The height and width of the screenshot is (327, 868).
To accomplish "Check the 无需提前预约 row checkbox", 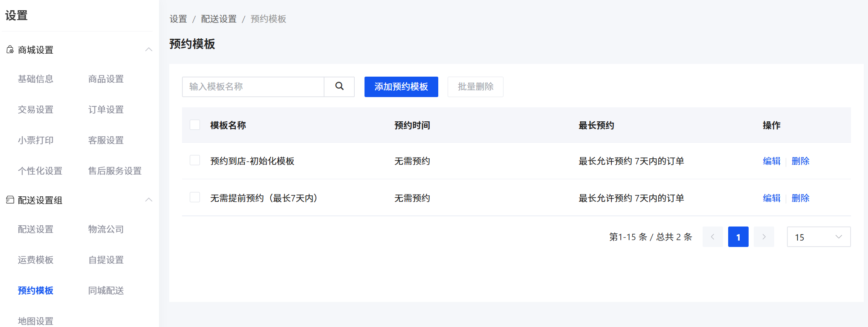I will pos(195,198).
